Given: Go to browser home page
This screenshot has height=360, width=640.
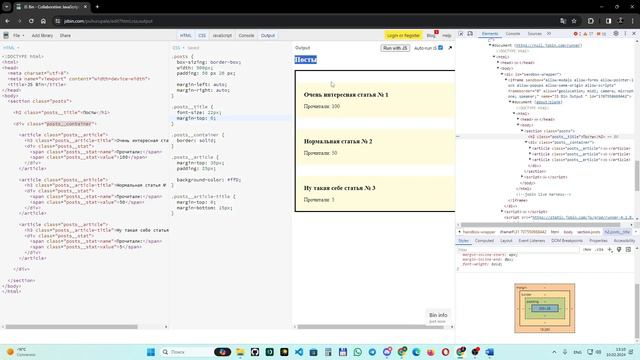Looking at the screenshot, I should (43, 21).
